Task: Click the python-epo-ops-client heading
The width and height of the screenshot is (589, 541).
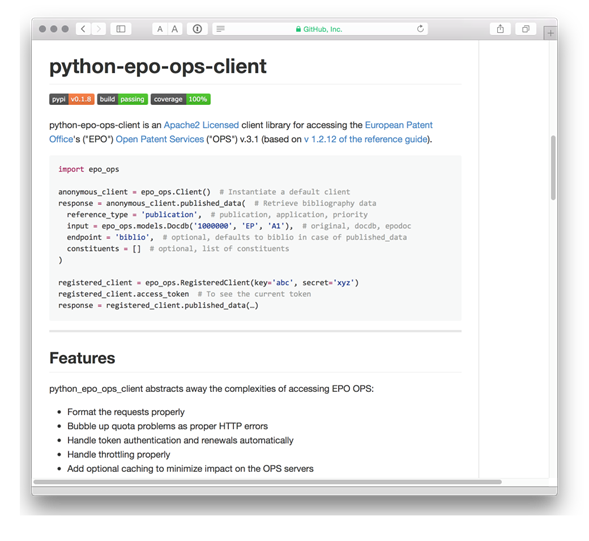Action: pyautogui.click(x=158, y=66)
